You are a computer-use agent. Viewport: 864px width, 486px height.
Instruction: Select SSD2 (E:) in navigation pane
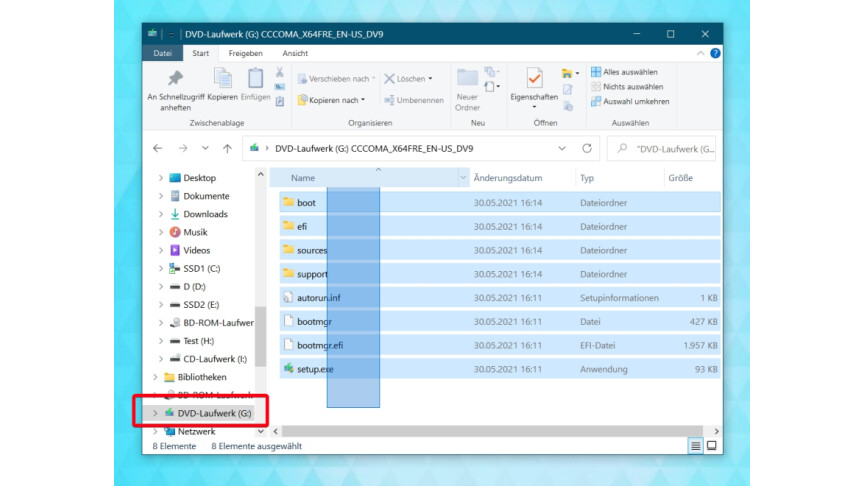pyautogui.click(x=201, y=304)
